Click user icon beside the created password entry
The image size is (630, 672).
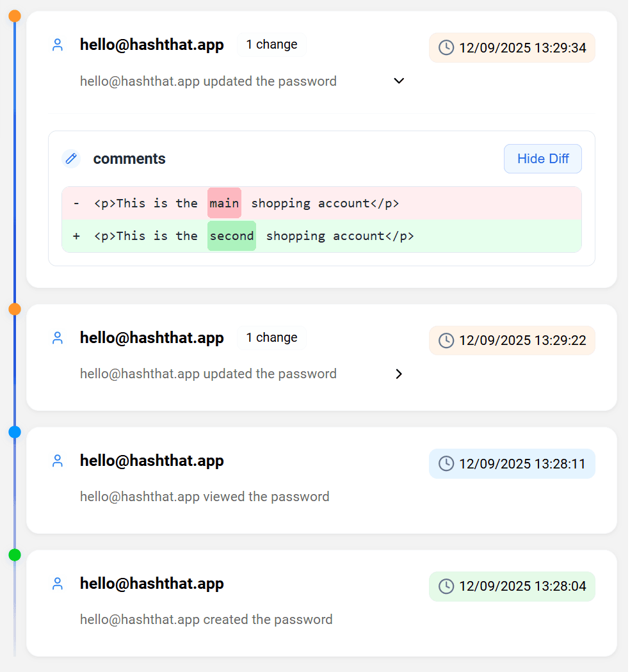tap(58, 584)
